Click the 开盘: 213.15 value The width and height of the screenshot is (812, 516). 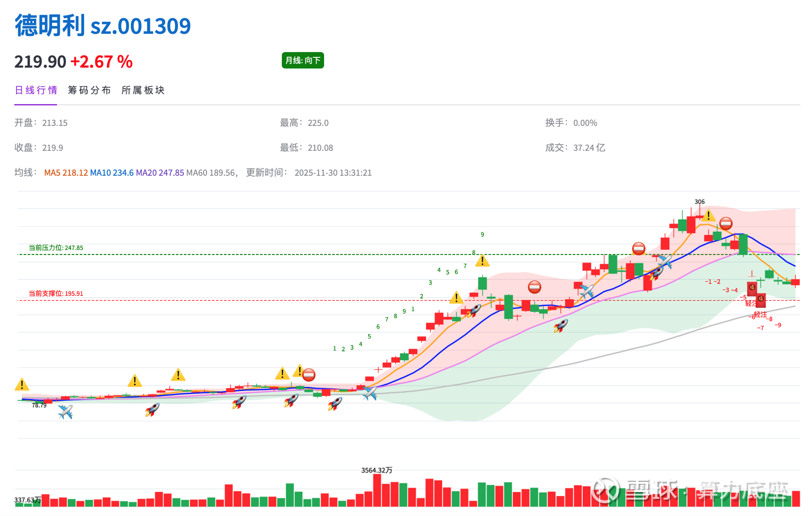[41, 123]
